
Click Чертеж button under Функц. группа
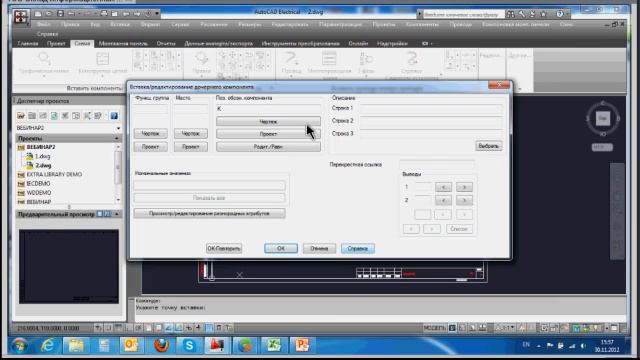(151, 133)
